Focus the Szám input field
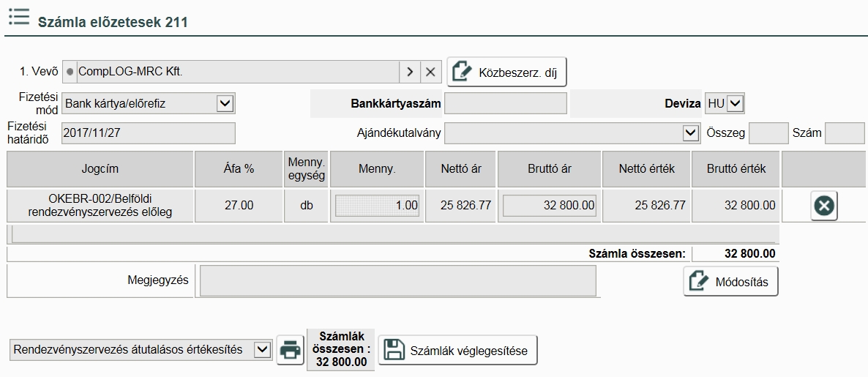 point(845,133)
